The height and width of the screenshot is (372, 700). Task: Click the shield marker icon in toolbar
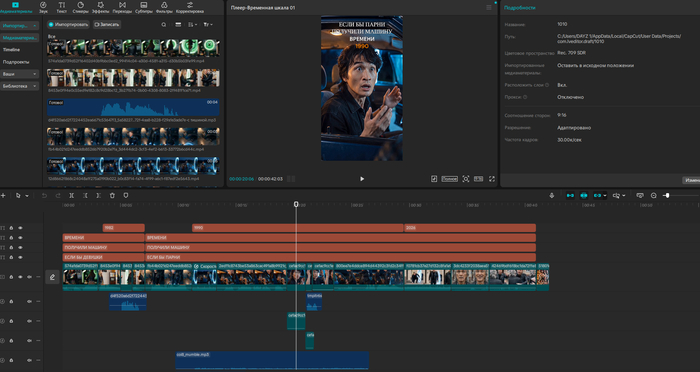(126, 196)
